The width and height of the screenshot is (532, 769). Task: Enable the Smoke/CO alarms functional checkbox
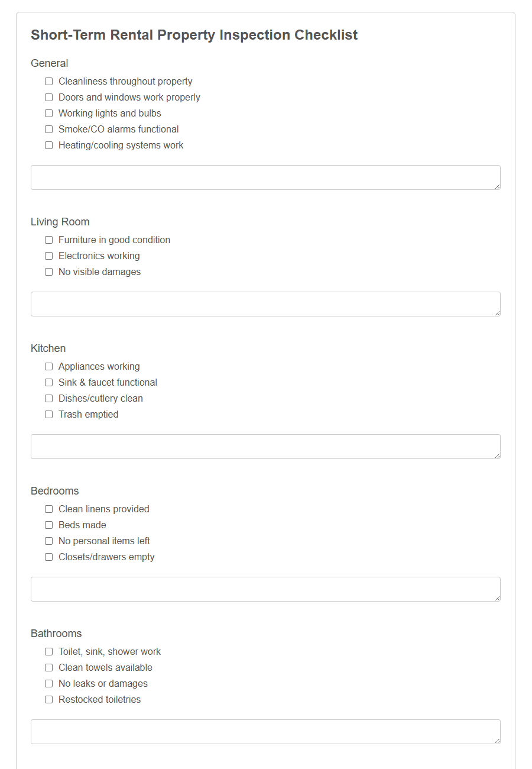click(x=48, y=129)
